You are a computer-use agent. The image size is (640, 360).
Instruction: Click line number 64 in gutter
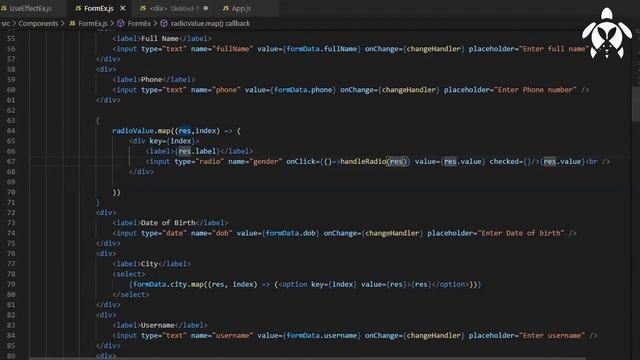(11, 131)
